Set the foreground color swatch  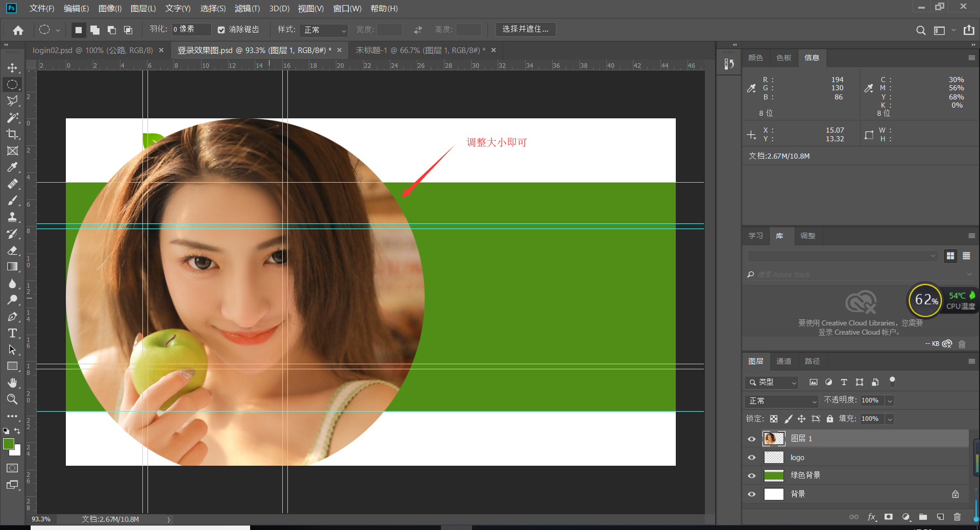tap(9, 444)
